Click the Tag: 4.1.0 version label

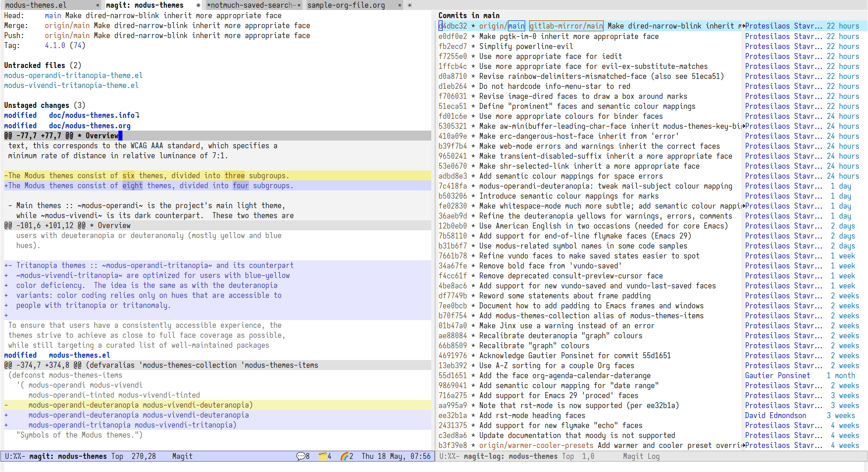55,45
